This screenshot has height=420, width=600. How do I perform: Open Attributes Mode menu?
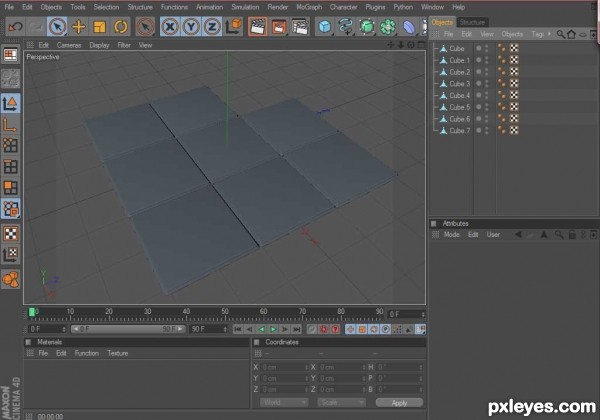(452, 235)
